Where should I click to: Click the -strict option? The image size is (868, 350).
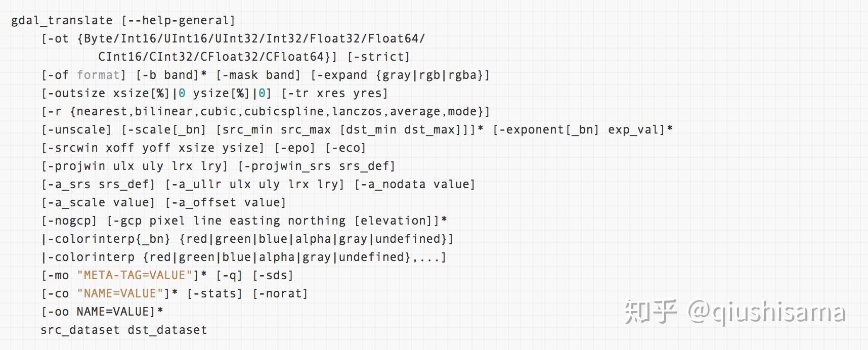point(378,57)
